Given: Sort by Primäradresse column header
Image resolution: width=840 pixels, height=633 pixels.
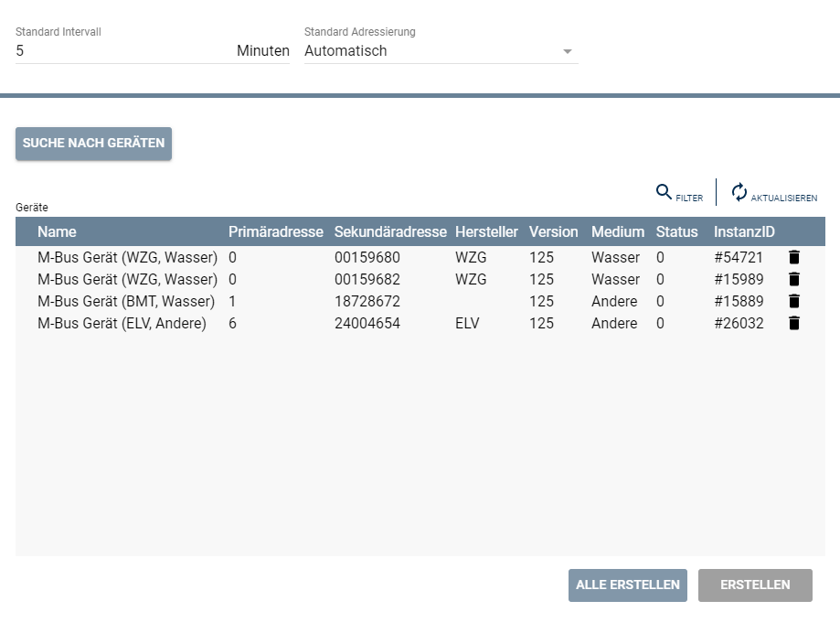Looking at the screenshot, I should 275,232.
